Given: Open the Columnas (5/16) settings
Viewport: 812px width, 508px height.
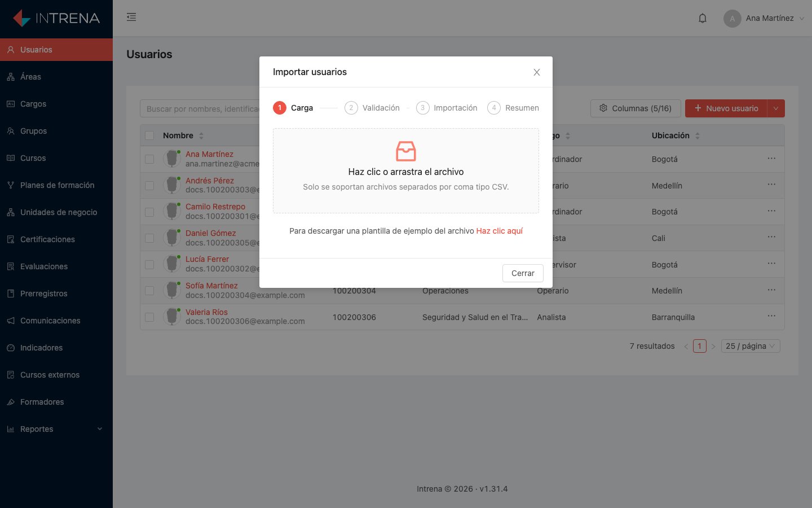Looking at the screenshot, I should click(636, 108).
